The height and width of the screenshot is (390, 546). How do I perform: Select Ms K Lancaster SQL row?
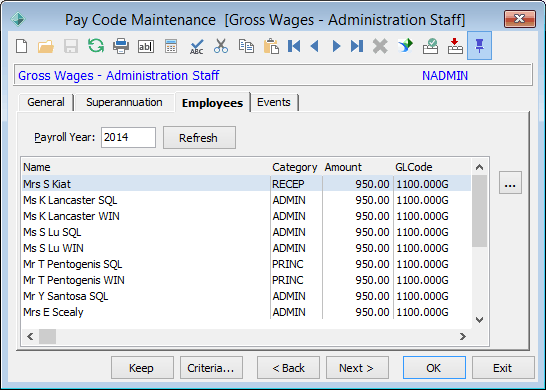click(x=246, y=200)
